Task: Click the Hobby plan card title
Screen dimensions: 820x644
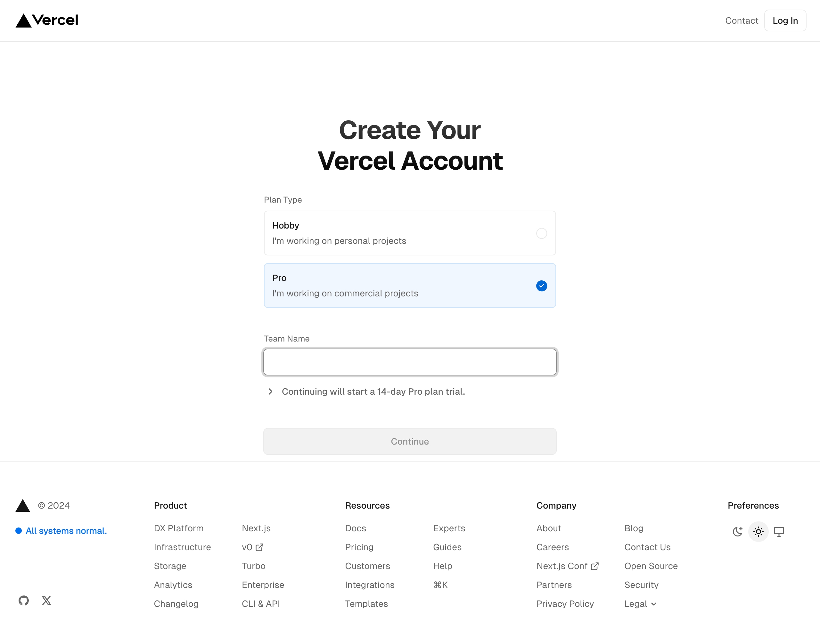Action: coord(286,225)
